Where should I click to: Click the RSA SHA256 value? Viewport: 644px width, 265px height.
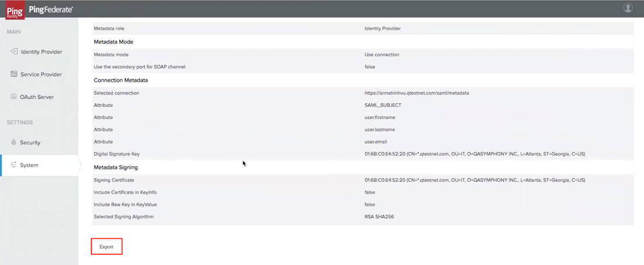pos(379,217)
